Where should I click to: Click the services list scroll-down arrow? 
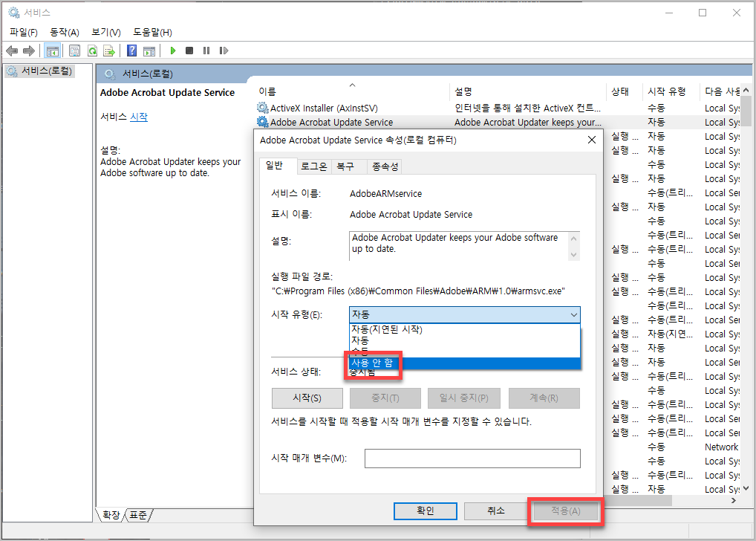point(746,488)
